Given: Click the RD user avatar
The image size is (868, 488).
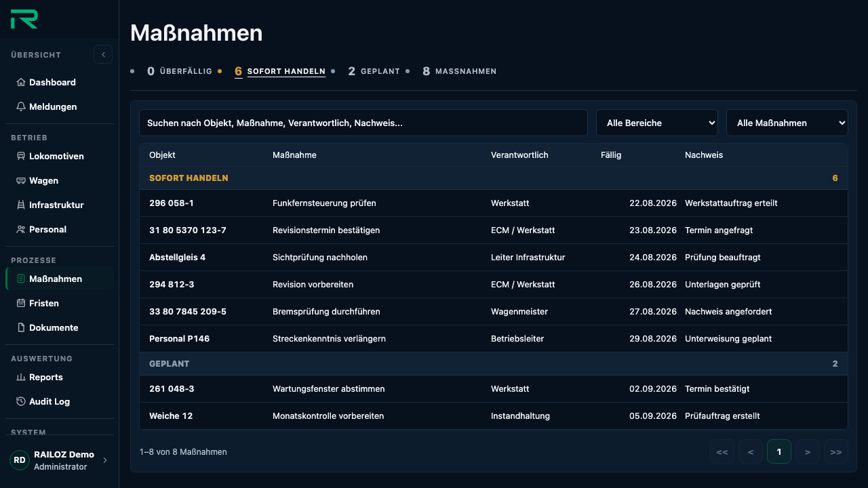Looking at the screenshot, I should click(x=20, y=460).
